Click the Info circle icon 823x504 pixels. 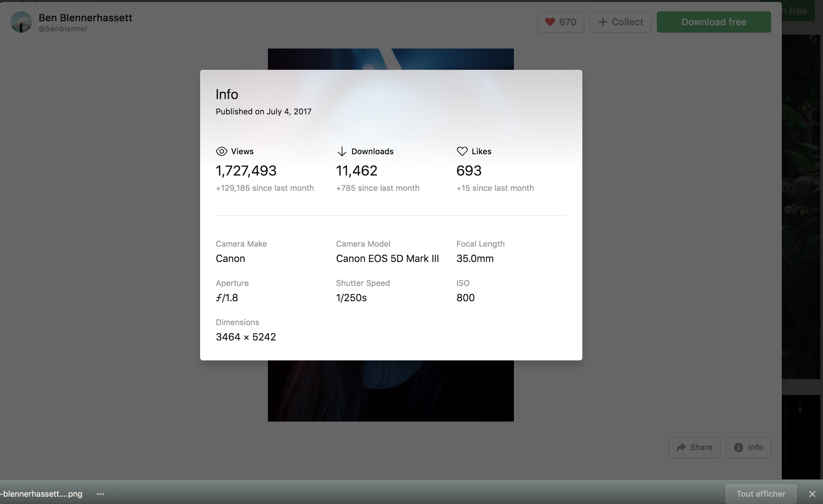738,447
